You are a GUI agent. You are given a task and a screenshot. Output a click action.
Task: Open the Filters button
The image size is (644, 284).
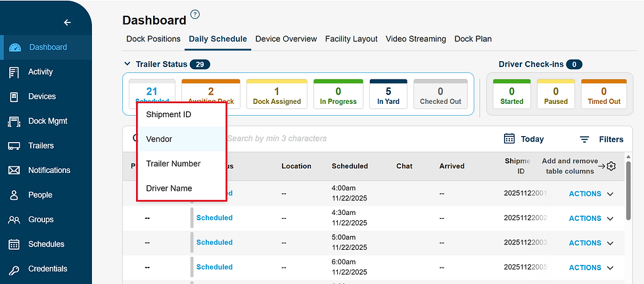point(602,139)
